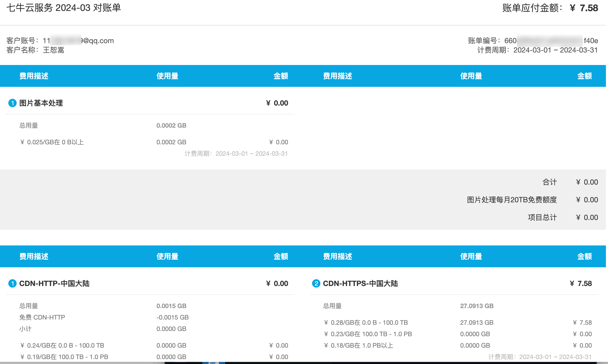Viewport: 608px width, 364px height.
Task: Click the customer name 王恕嵩
Action: [54, 50]
